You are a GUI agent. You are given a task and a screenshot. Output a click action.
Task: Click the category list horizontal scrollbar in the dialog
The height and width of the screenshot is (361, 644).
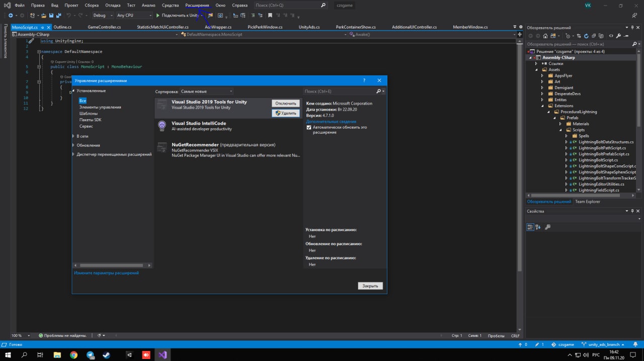tap(112, 265)
